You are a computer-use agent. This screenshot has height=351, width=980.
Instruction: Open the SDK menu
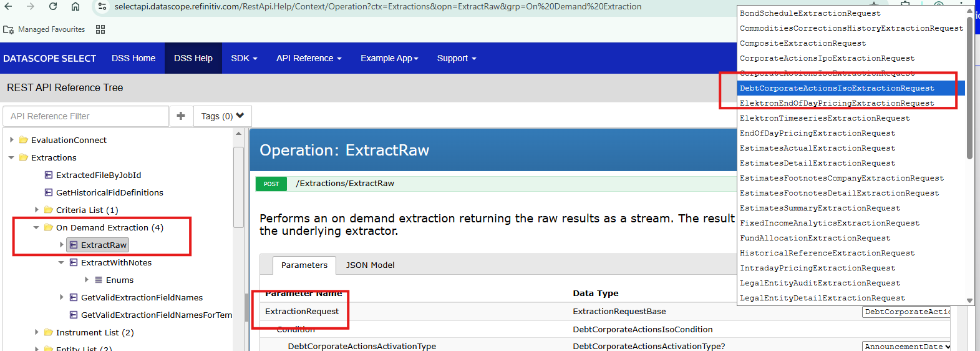point(244,58)
